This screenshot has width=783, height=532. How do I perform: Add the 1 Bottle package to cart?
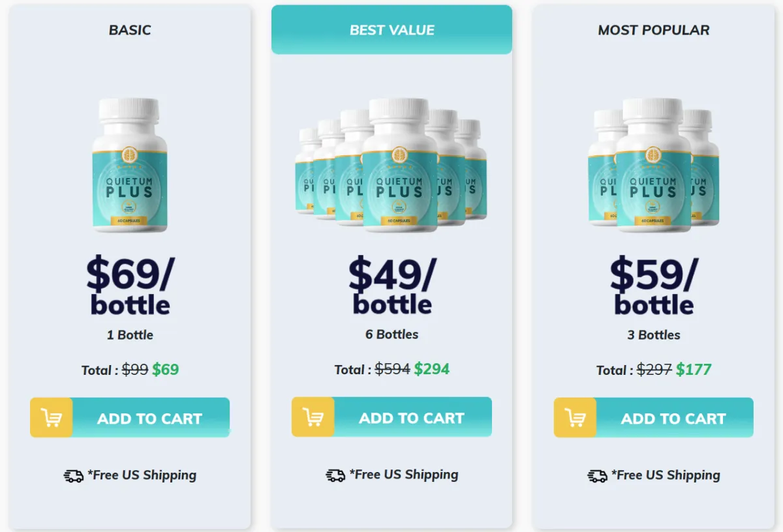coord(130,417)
